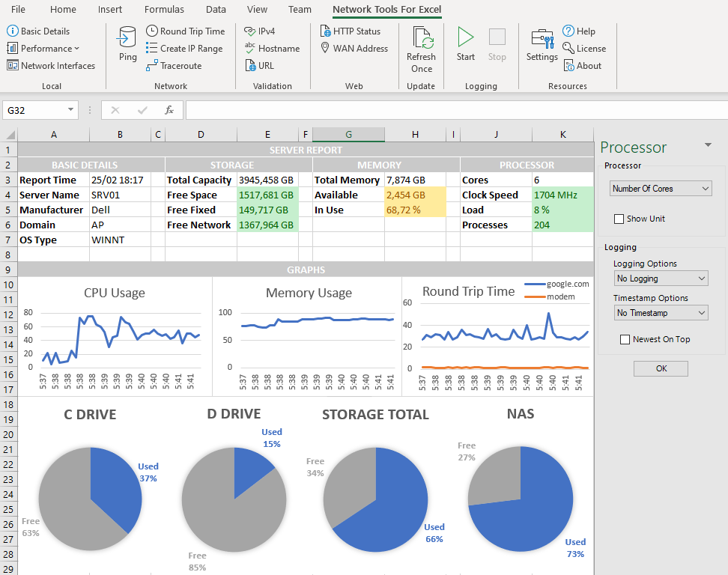Open Basic Details info tool
728x575 pixels.
(38, 31)
